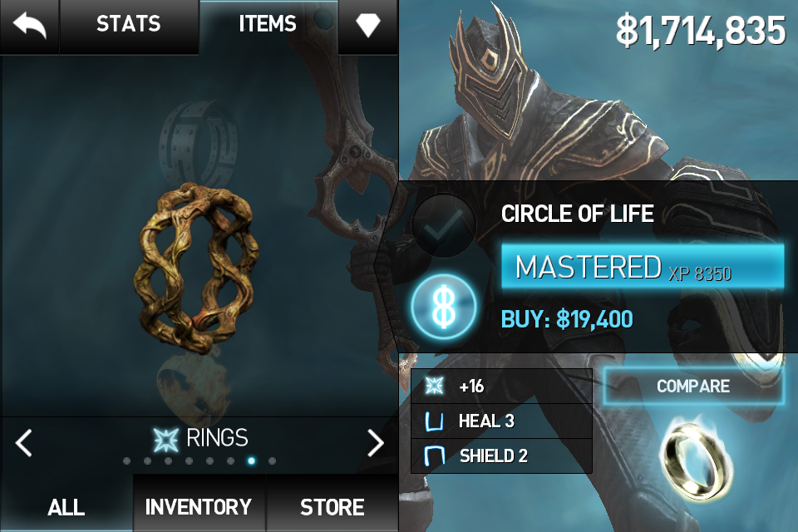Tap the back arrow icon
Image resolution: width=798 pixels, height=532 pixels.
[x=30, y=26]
